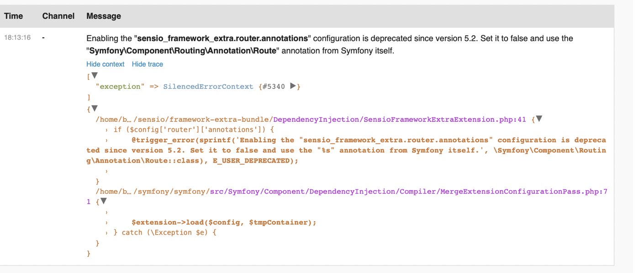Click the Channel column header
Screen dimensions: 644x273
[58, 16]
